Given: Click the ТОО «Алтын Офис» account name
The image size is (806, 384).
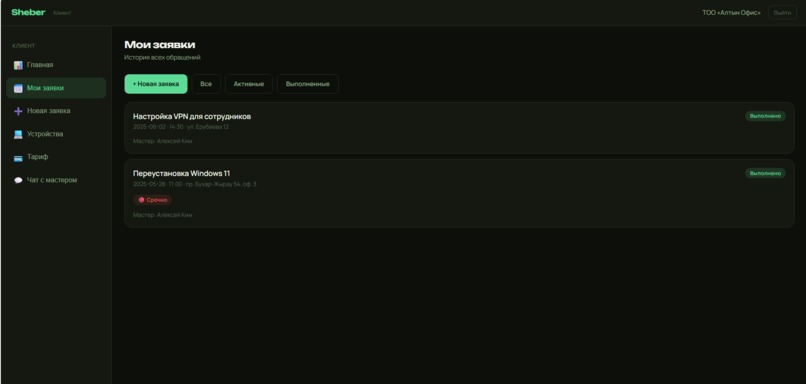Looking at the screenshot, I should [731, 13].
